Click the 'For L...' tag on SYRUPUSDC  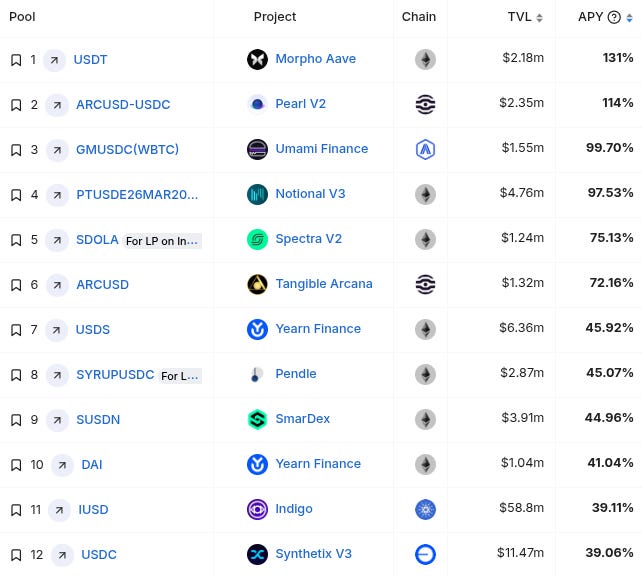point(180,376)
